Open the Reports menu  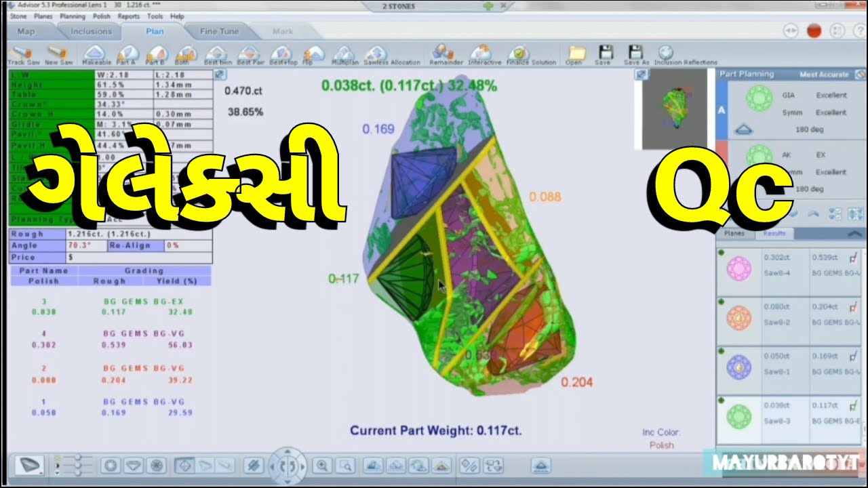coord(129,16)
